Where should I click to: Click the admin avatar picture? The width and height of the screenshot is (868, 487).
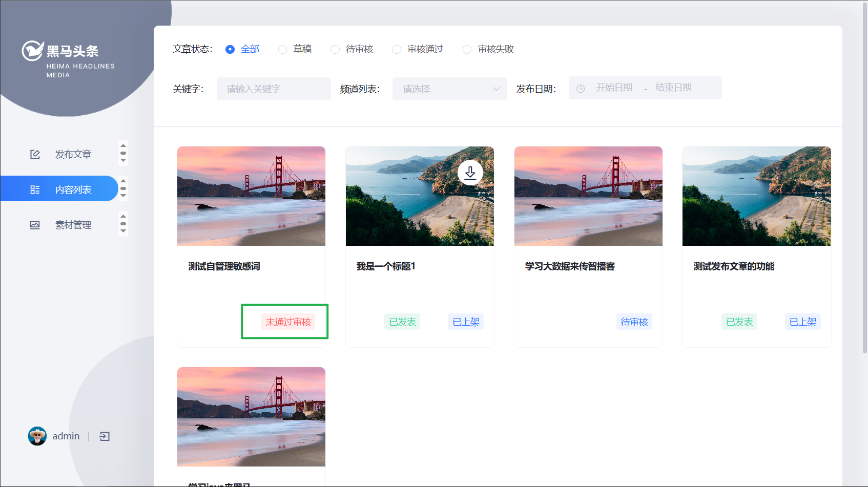pyautogui.click(x=37, y=436)
